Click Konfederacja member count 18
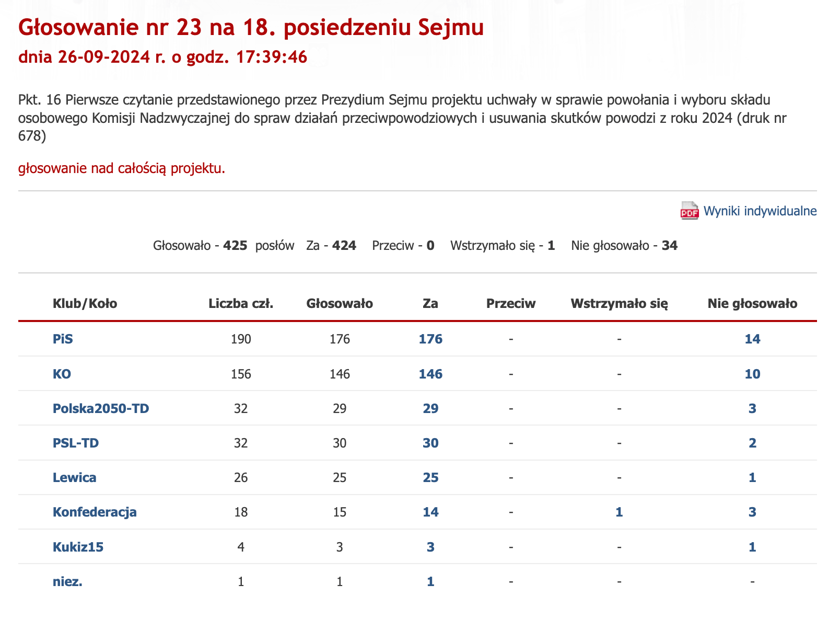 tap(241, 512)
